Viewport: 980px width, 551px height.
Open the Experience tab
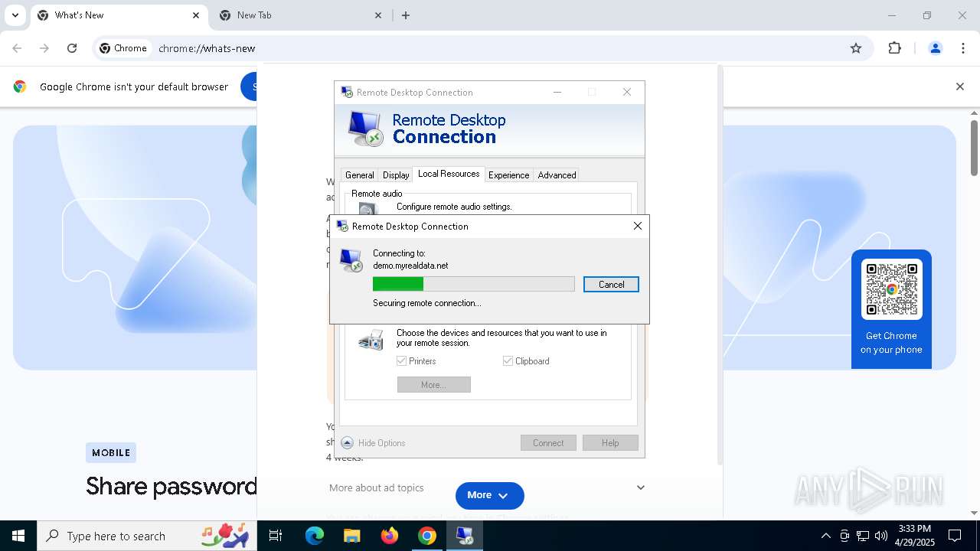tap(508, 175)
